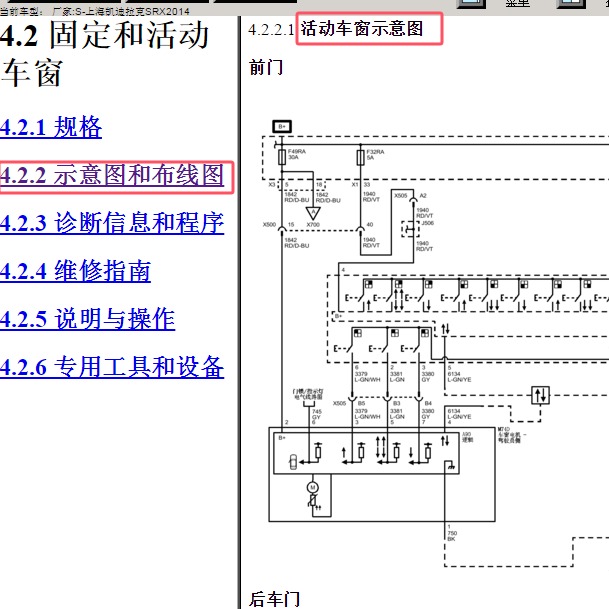Open the 4.2.3 诊断信息和程序 link
The width and height of the screenshot is (609, 609).
point(112,223)
